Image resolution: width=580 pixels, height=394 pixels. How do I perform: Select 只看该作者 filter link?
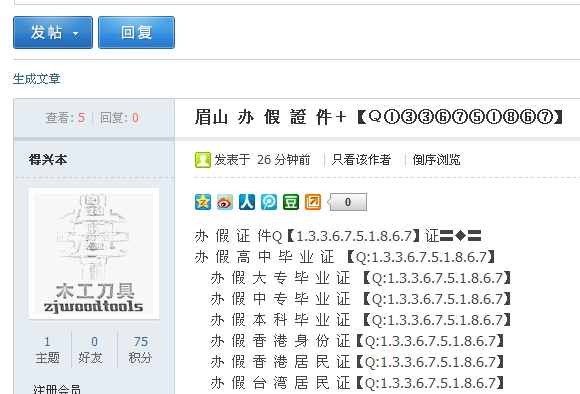(x=361, y=160)
